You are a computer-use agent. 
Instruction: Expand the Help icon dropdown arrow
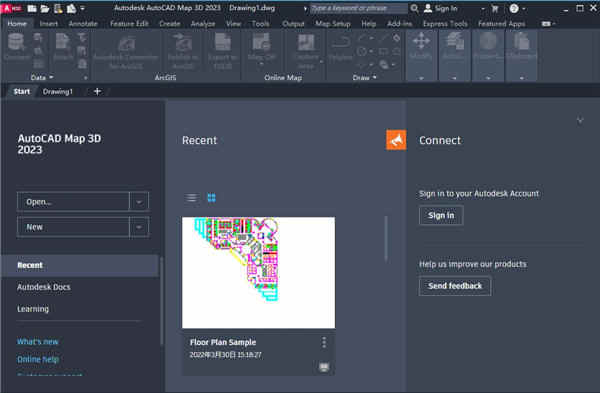[523, 8]
